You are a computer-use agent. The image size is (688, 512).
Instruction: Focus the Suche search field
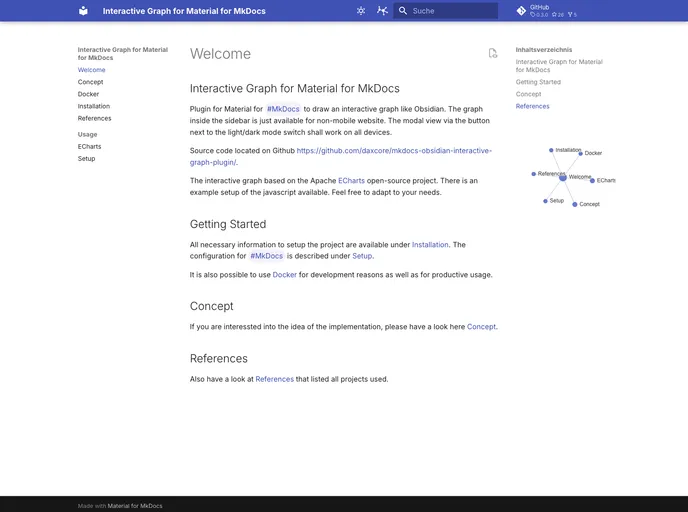click(x=445, y=11)
